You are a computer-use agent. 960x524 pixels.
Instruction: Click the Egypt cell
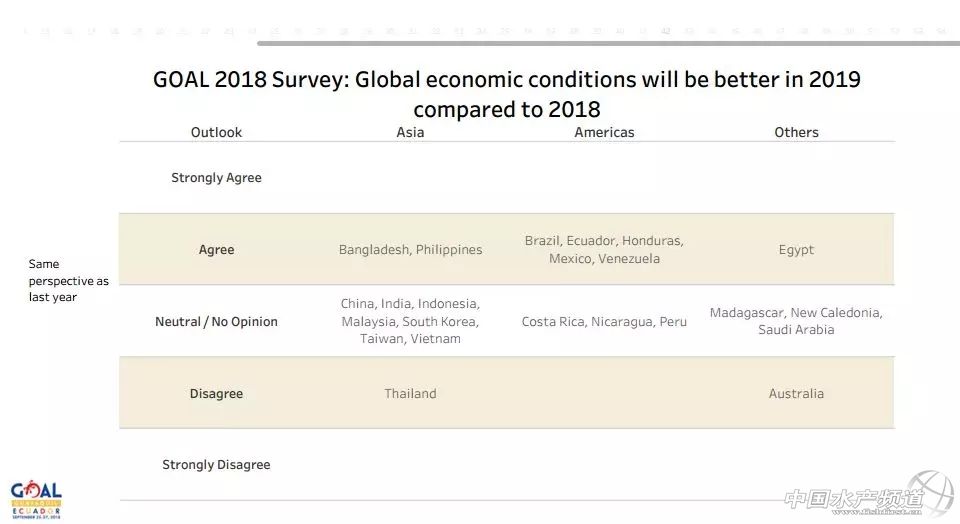click(x=796, y=250)
